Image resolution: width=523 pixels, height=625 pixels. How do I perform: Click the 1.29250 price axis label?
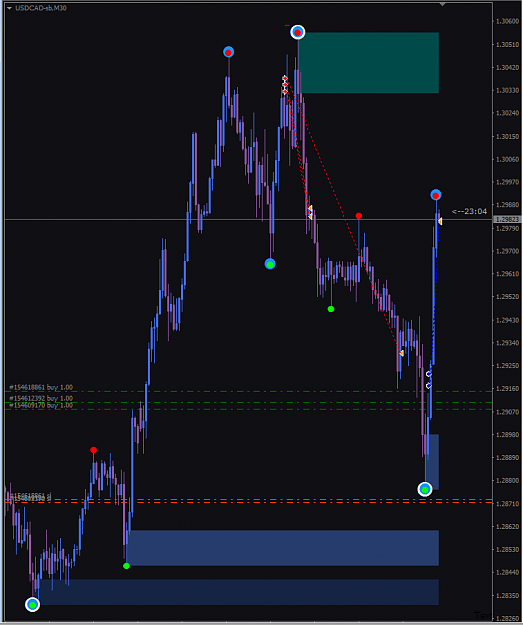pyautogui.click(x=507, y=366)
